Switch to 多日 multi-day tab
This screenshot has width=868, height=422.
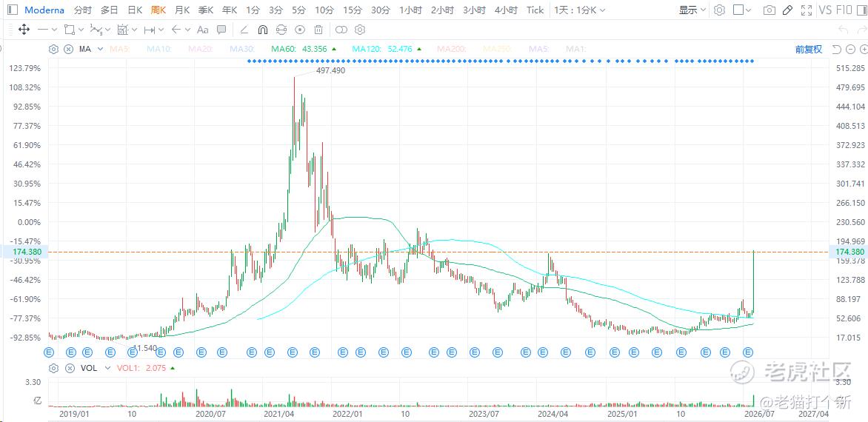(110, 10)
